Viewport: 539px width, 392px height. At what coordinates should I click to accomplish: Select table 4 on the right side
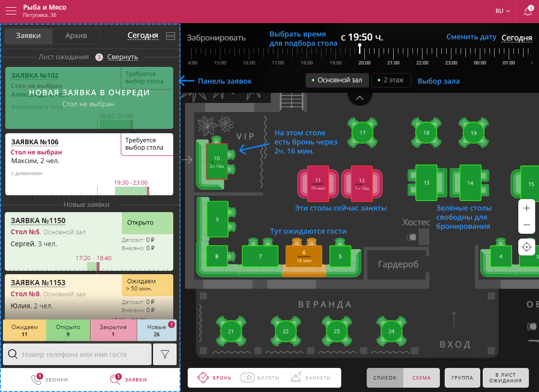500,256
